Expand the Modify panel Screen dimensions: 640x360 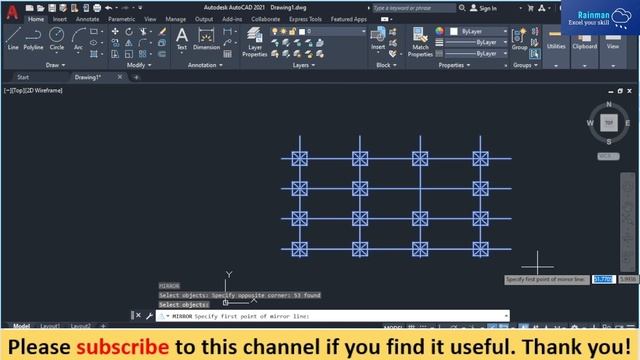(x=139, y=65)
